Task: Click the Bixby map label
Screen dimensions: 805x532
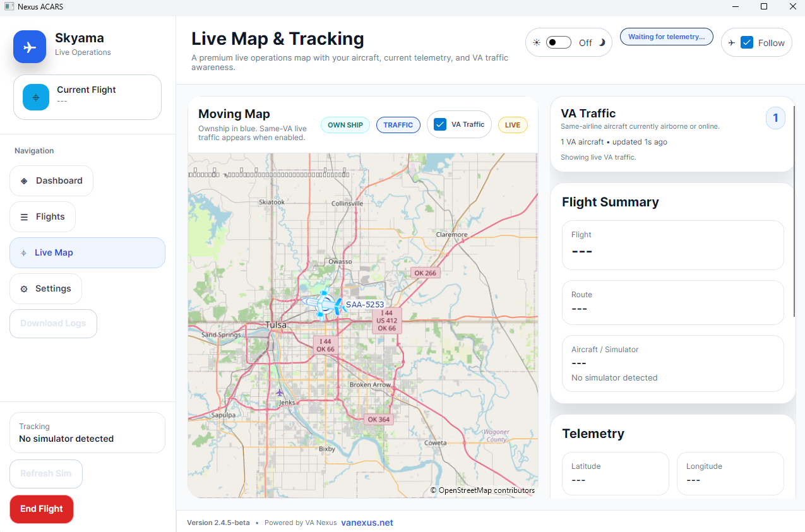Action: tap(327, 449)
